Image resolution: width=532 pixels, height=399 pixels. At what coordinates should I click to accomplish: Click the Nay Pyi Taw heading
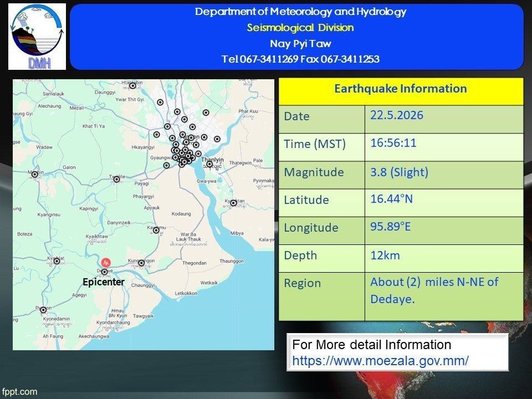[x=300, y=43]
